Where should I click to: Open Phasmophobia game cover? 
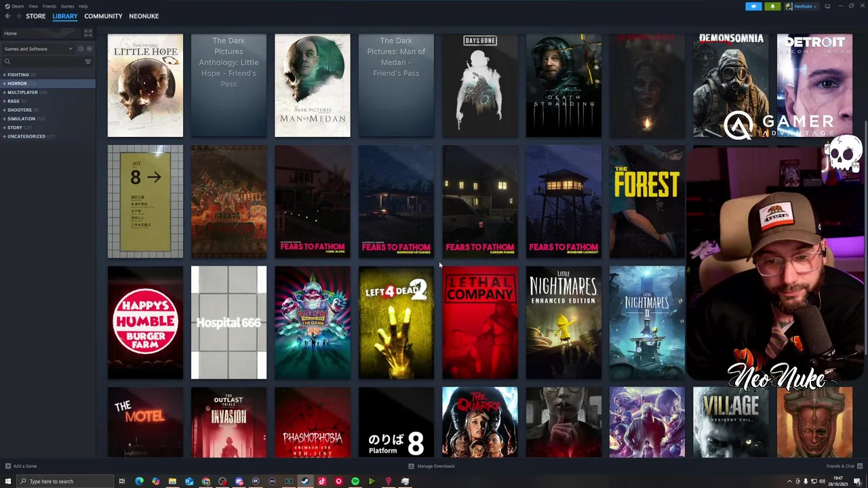pos(313,422)
